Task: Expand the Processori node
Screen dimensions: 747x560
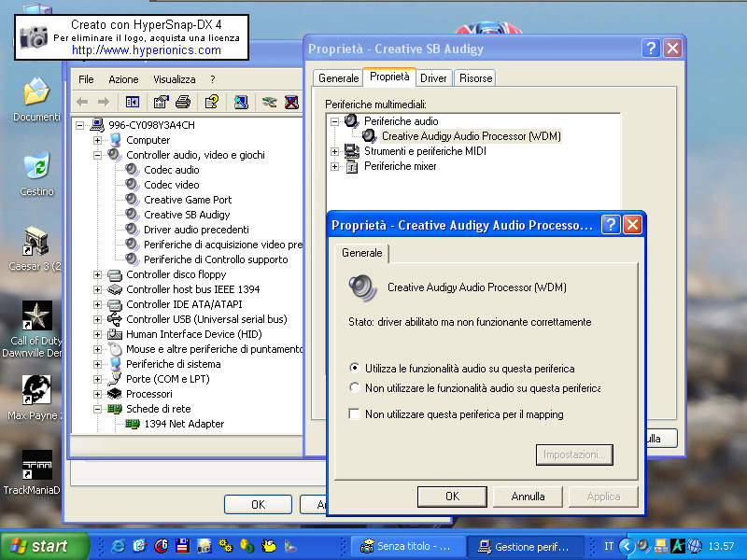Action: [x=97, y=394]
